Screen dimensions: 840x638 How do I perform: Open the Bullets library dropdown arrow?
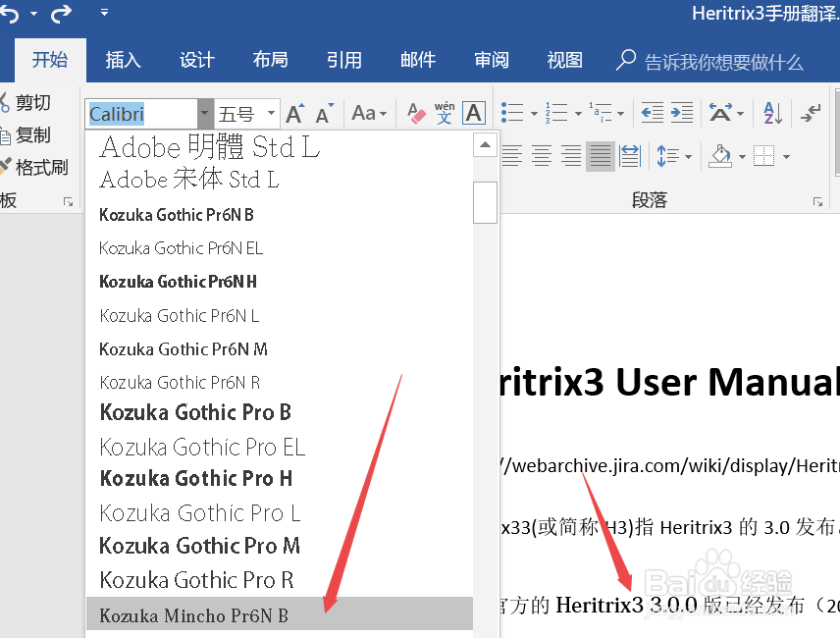534,114
